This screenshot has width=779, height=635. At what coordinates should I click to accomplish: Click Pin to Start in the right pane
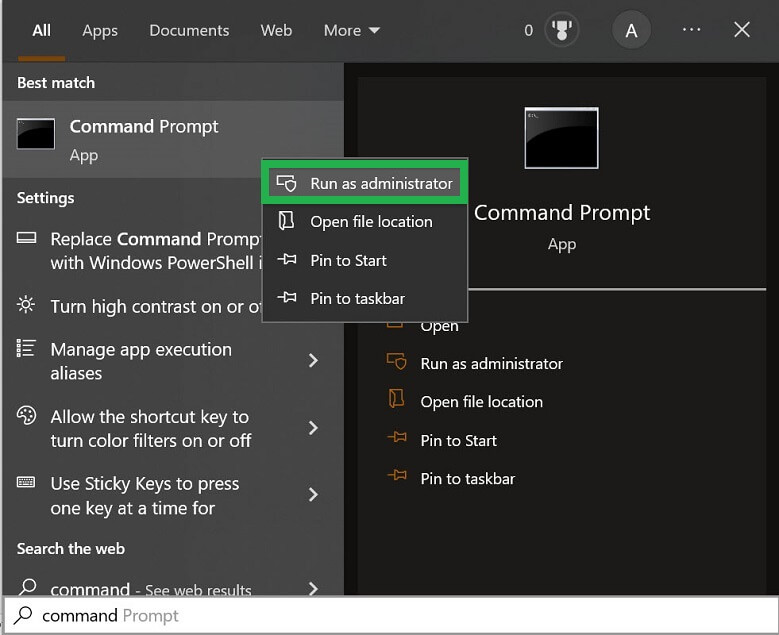(x=458, y=440)
